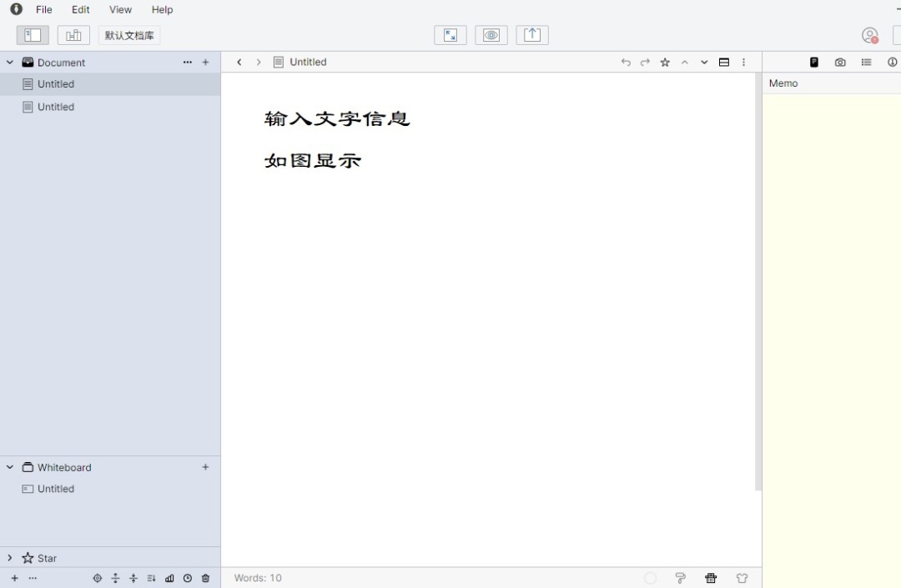Expand the Star section
Screen dimensions: 901x588
coord(9,557)
